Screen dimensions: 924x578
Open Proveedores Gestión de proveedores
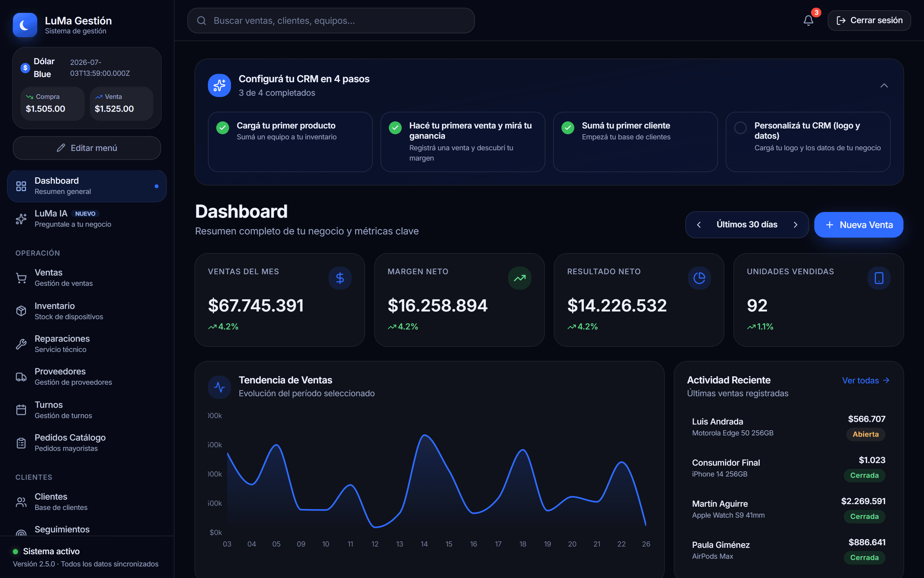click(x=87, y=377)
